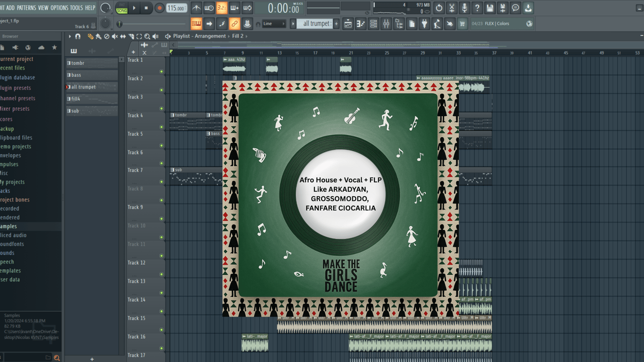The height and width of the screenshot is (362, 644).
Task: Open the 'all trumpet' pattern selector
Action: click(316, 24)
